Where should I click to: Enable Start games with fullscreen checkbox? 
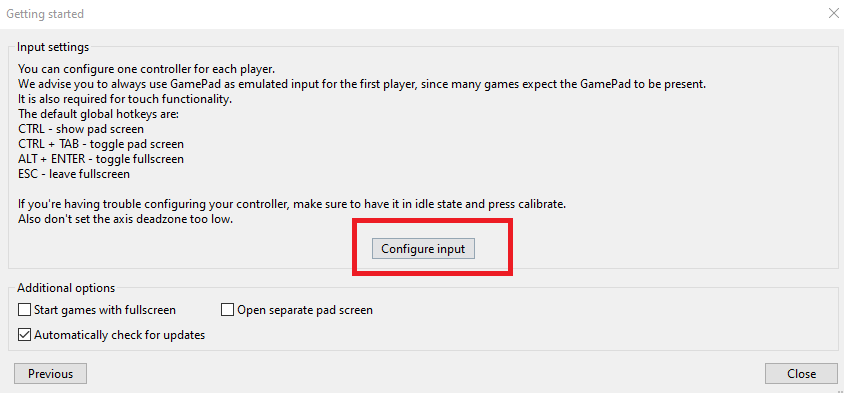click(24, 310)
